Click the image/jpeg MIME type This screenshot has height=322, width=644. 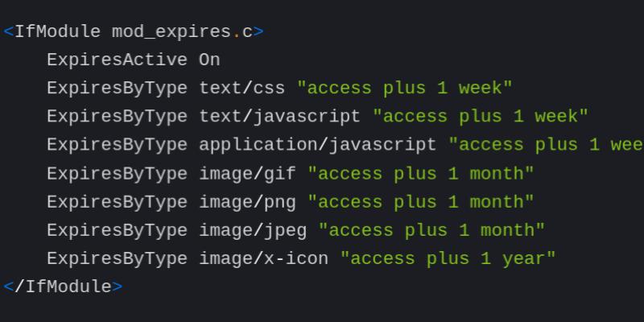253,230
